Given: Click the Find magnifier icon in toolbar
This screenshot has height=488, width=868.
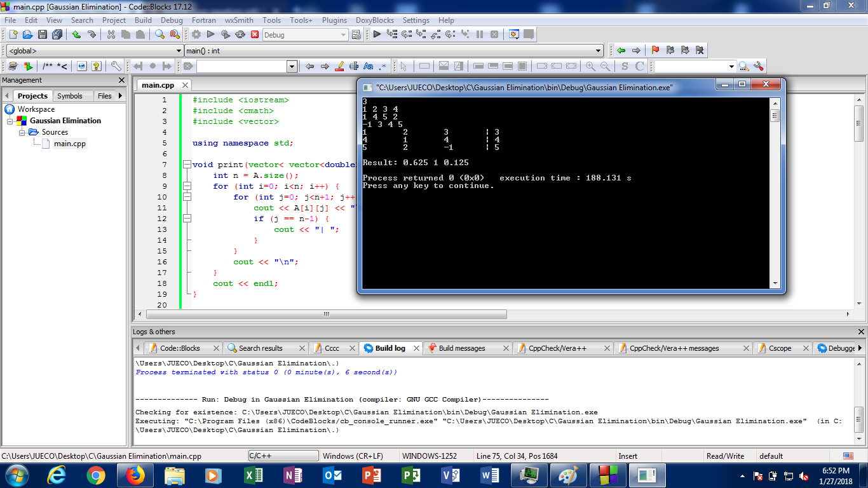Looking at the screenshot, I should (160, 34).
